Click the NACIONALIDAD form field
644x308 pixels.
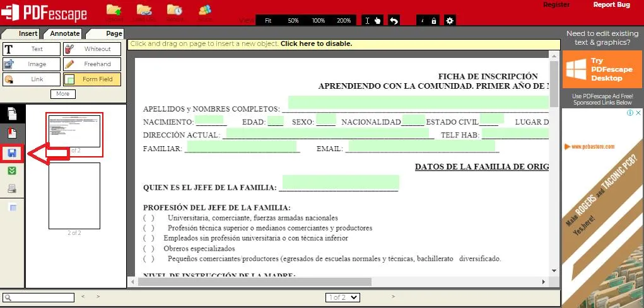[x=413, y=120]
